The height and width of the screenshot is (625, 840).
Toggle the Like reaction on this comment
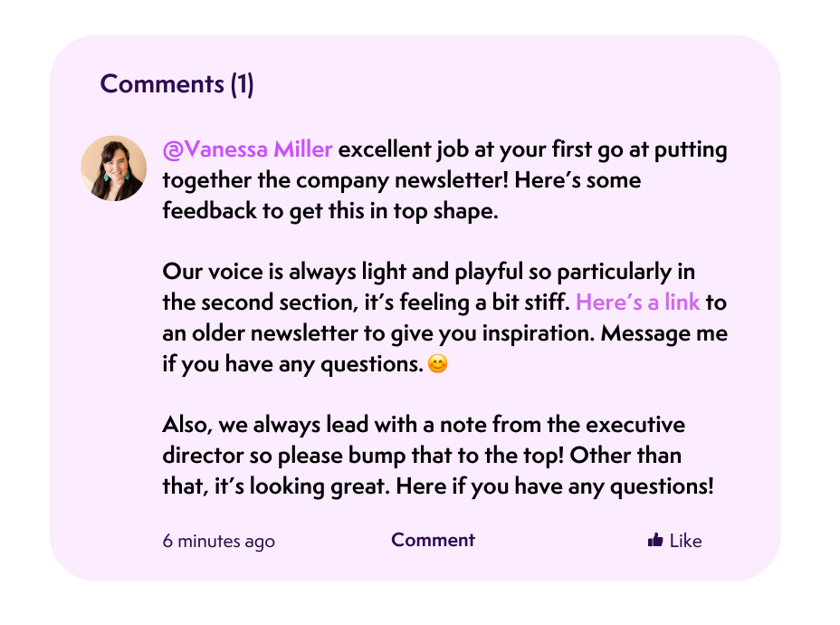tap(674, 540)
